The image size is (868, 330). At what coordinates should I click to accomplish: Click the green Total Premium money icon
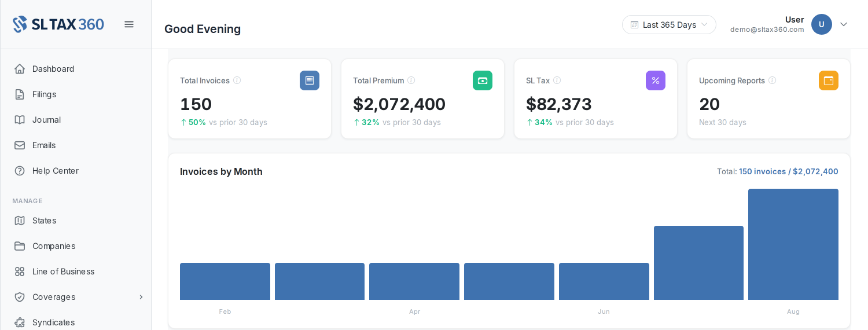coord(483,80)
